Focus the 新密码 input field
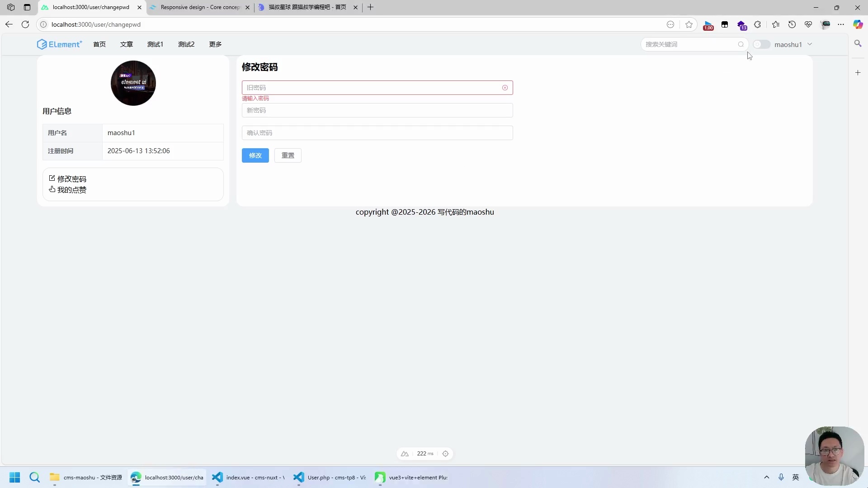 click(x=377, y=110)
